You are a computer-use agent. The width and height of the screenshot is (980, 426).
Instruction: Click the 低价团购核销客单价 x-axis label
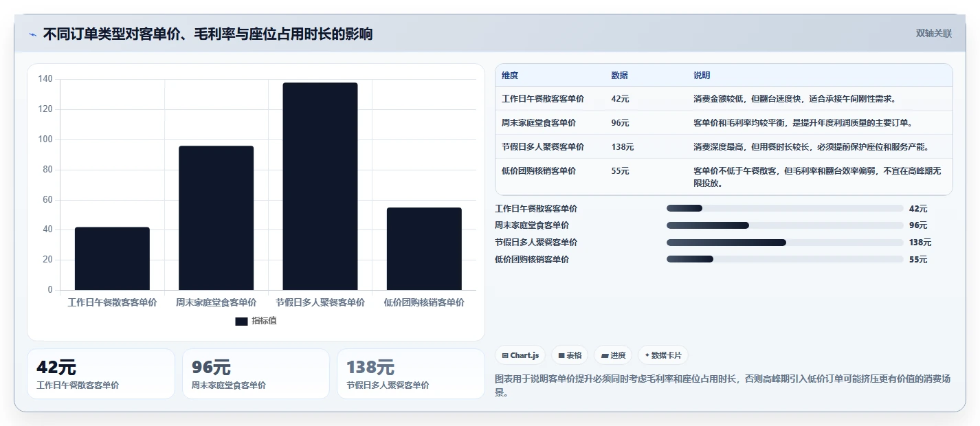(424, 302)
